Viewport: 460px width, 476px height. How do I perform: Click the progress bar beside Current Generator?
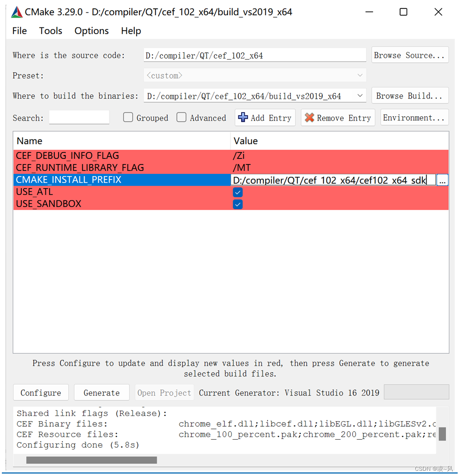[416, 392]
